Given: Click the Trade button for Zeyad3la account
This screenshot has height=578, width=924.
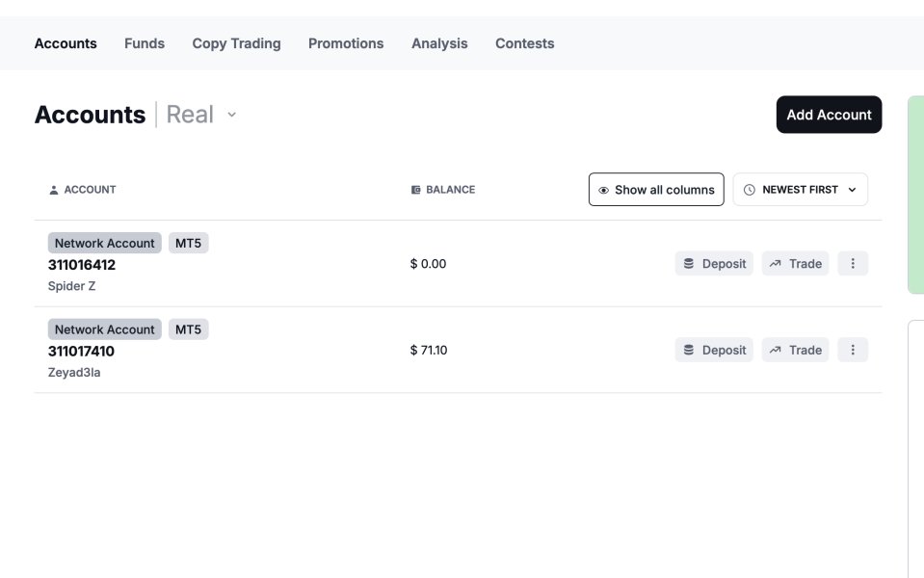Looking at the screenshot, I should coord(795,350).
